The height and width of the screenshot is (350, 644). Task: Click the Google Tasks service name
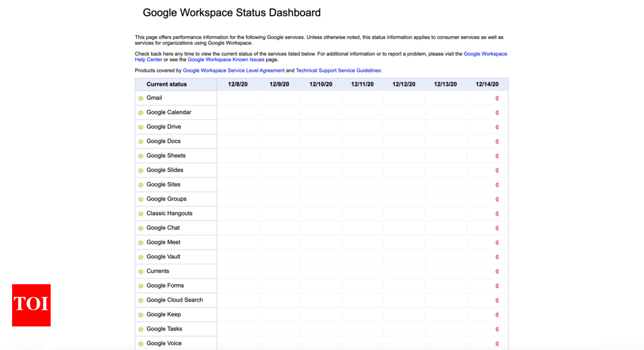[164, 329]
